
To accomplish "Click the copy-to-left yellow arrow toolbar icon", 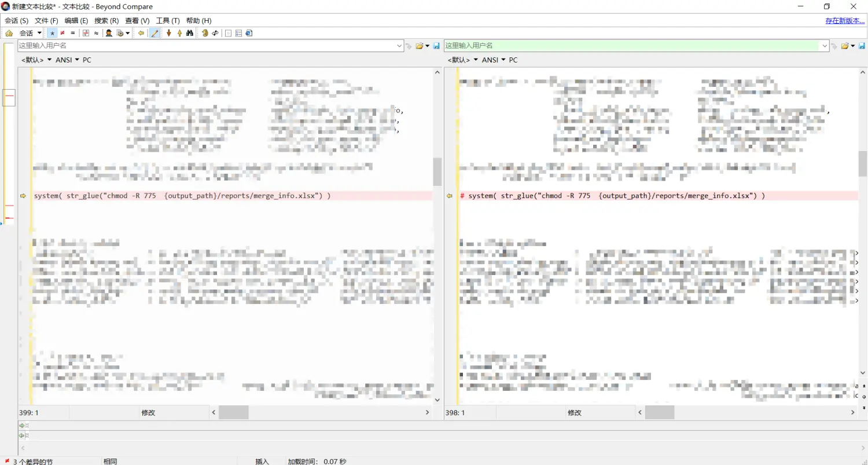I will coord(141,33).
